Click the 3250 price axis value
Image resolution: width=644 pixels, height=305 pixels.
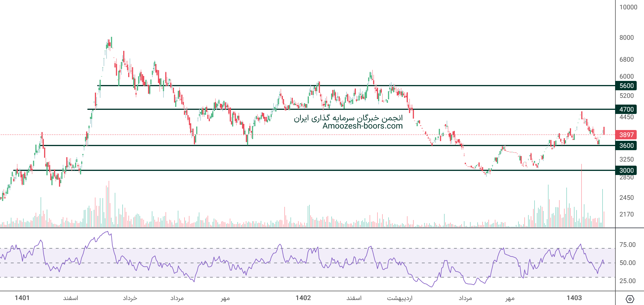coord(626,159)
